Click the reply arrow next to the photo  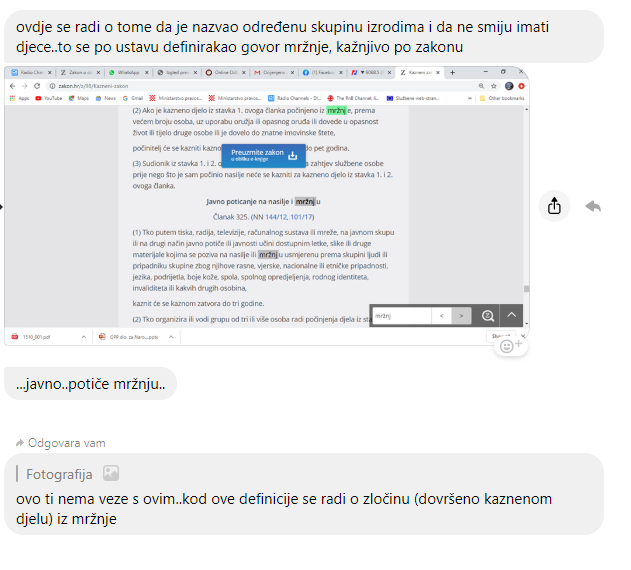point(593,206)
